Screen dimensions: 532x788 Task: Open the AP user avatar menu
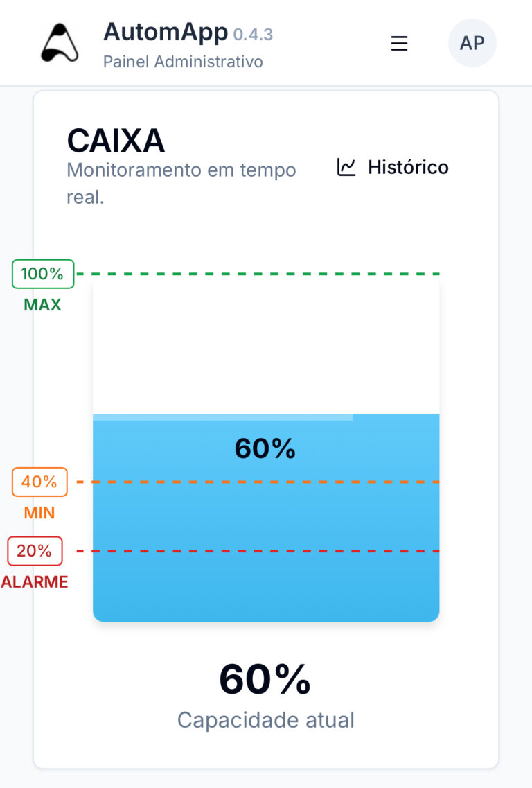(472, 43)
